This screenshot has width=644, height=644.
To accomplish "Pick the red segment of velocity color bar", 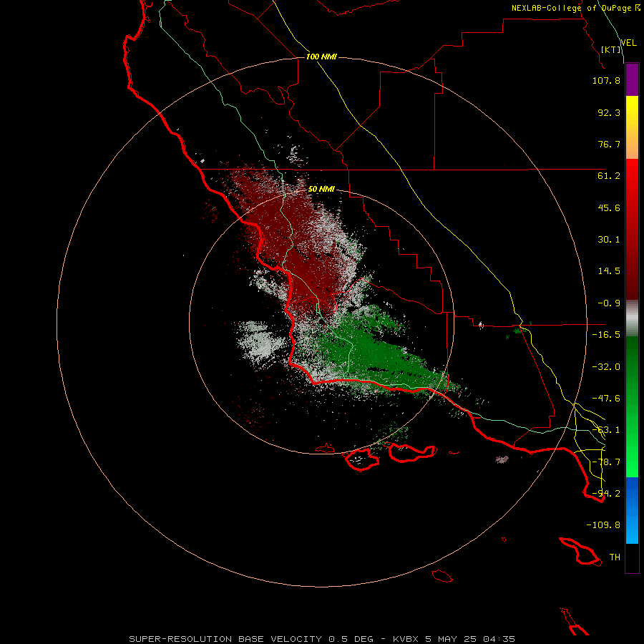I will click(x=632, y=229).
